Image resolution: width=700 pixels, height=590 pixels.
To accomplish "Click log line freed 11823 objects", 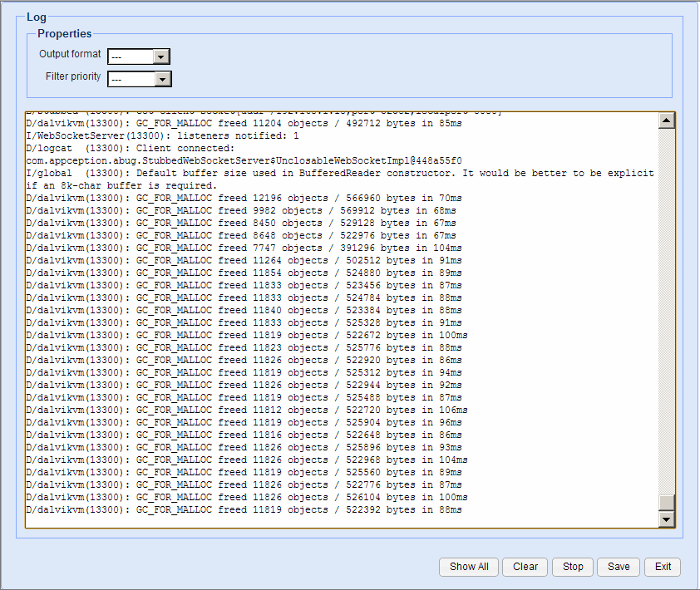I will (x=244, y=348).
